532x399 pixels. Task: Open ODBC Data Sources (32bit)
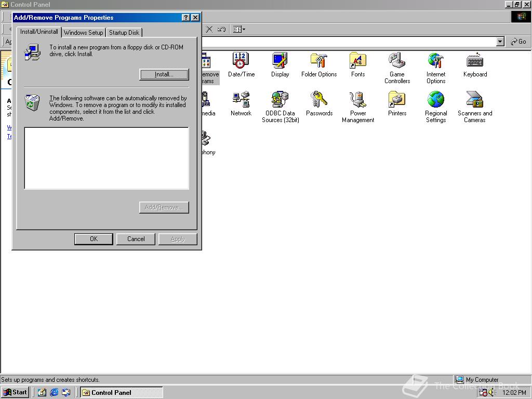pyautogui.click(x=280, y=100)
